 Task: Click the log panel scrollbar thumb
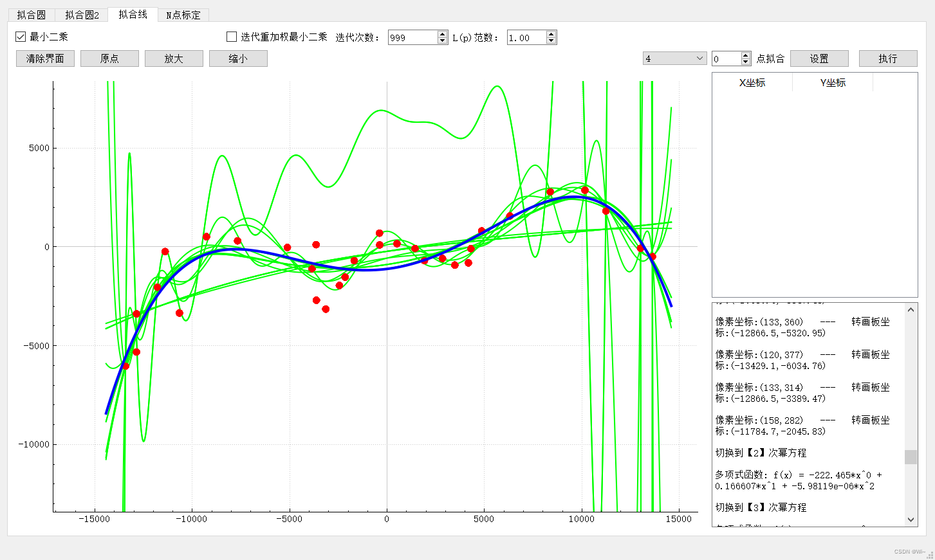(x=911, y=456)
